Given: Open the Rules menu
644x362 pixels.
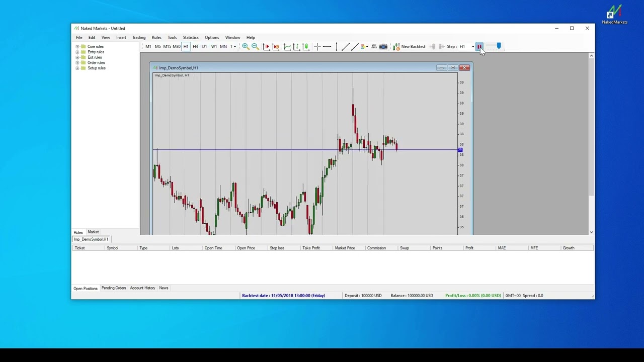Looking at the screenshot, I should (x=156, y=37).
